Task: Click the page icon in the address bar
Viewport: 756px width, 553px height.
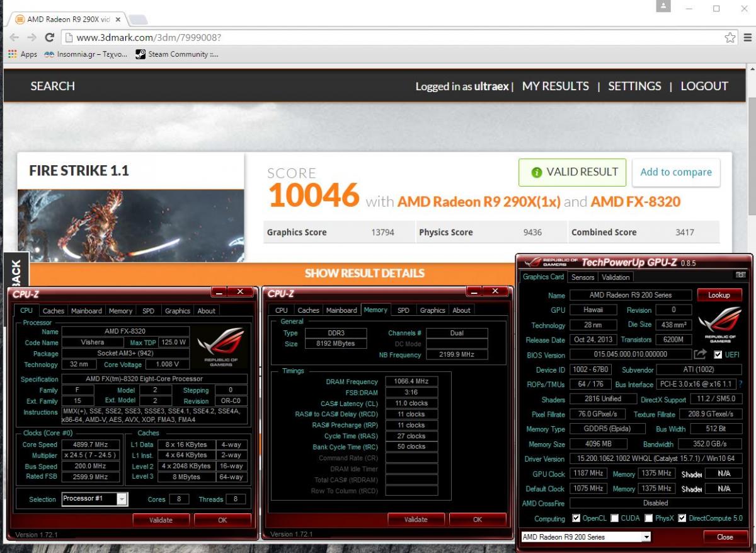Action: [x=69, y=38]
